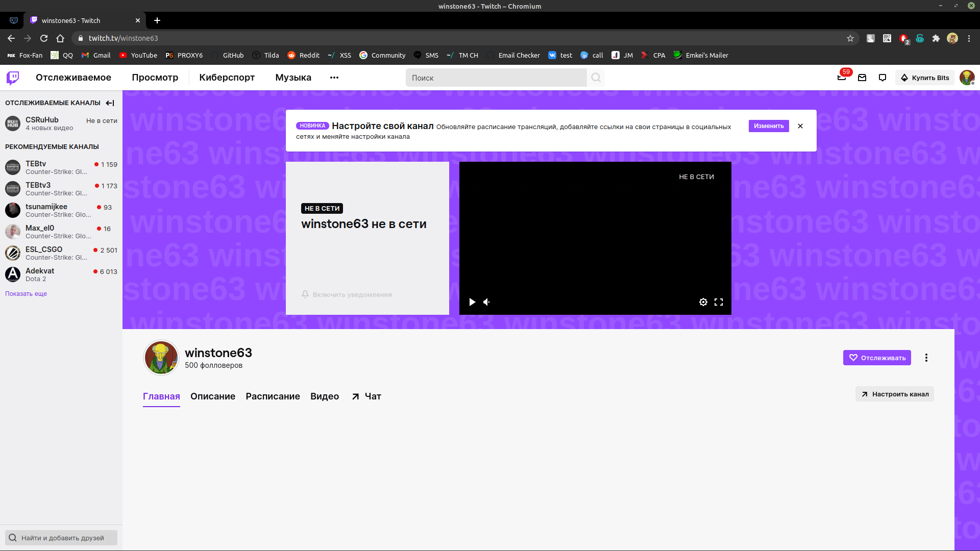Open notifications inbox icon
The height and width of the screenshot is (551, 980).
(x=862, y=78)
